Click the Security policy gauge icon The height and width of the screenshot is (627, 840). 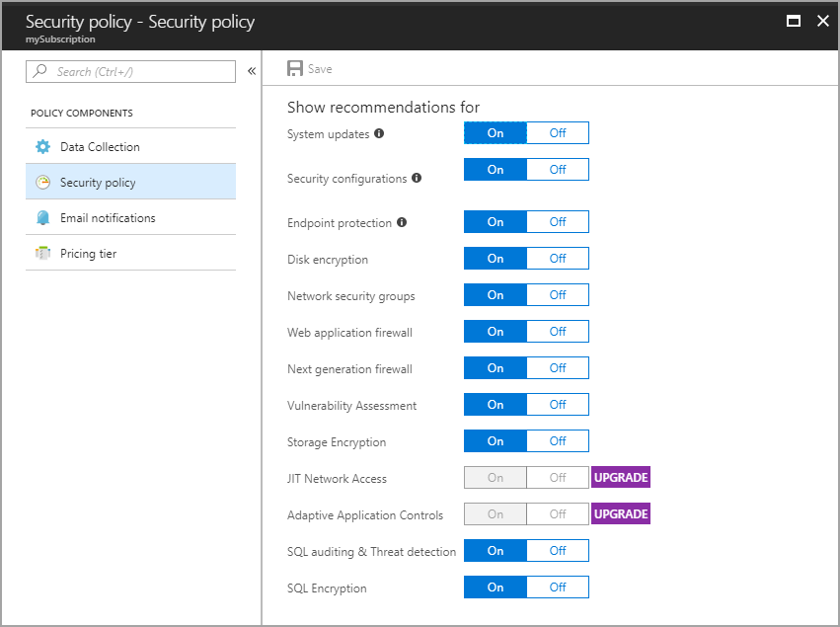pos(42,182)
